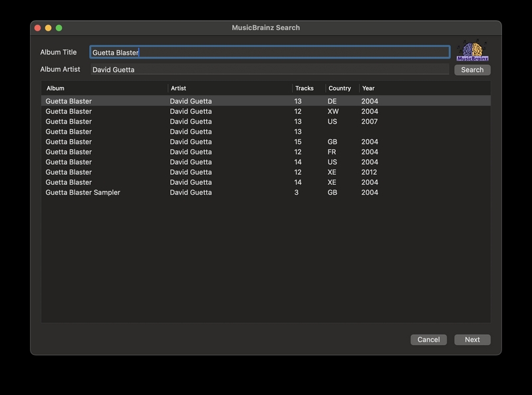The height and width of the screenshot is (395, 532).
Task: Click the FR country cell
Action: (x=332, y=152)
